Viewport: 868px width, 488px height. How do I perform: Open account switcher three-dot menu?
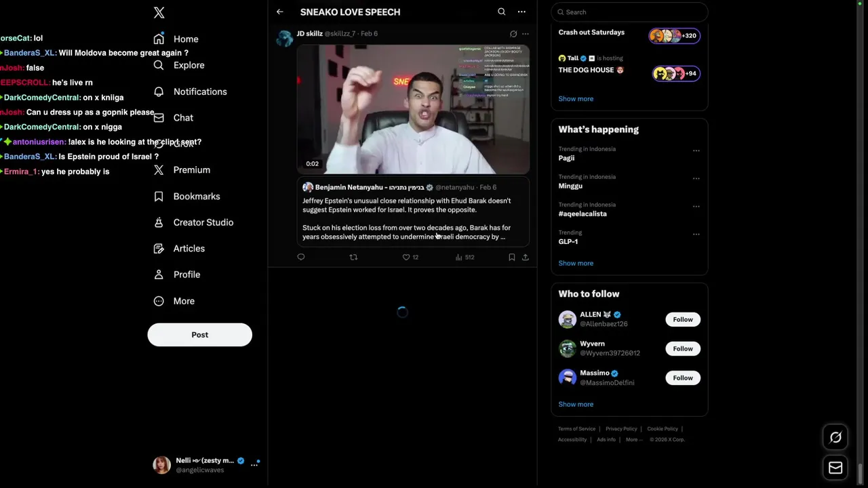pos(255,464)
